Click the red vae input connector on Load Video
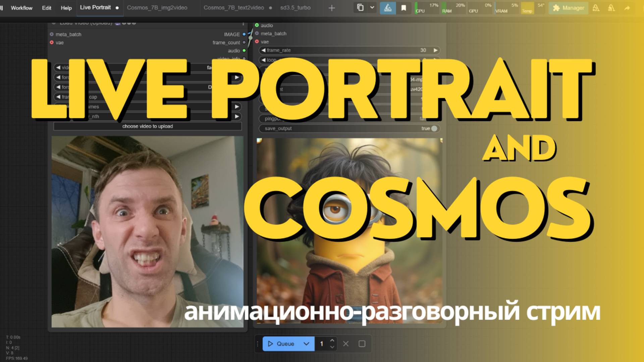 pos(52,43)
